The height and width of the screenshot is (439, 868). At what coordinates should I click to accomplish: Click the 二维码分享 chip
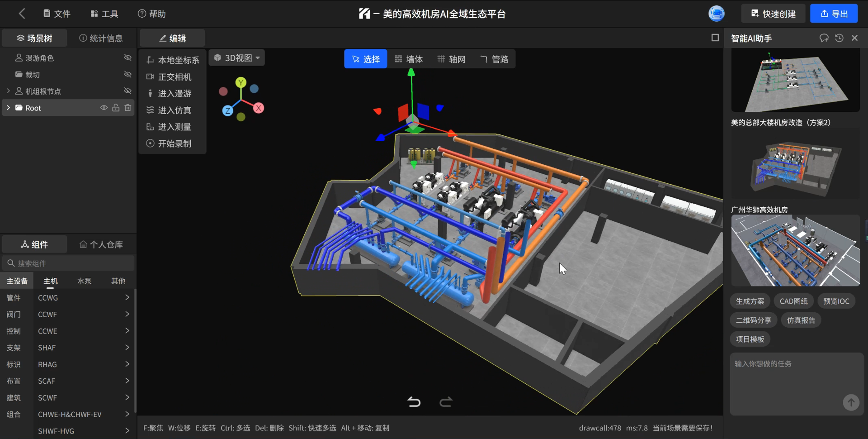tap(754, 320)
